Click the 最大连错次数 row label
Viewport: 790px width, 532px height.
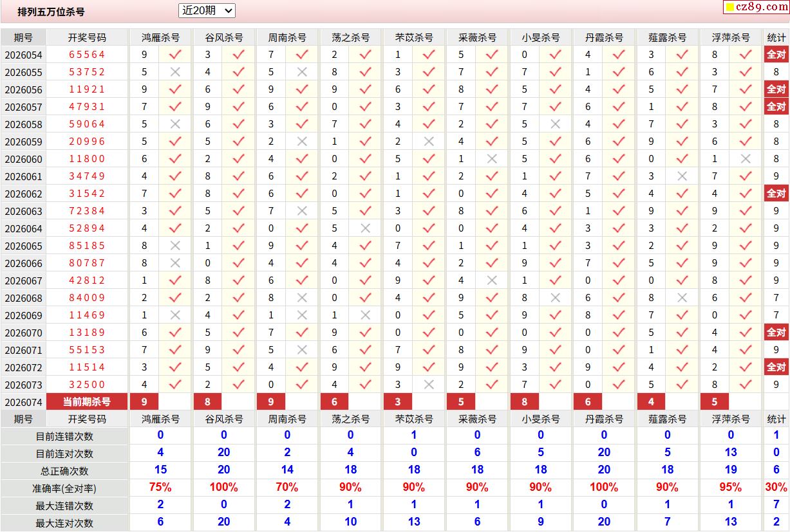pyautogui.click(x=64, y=506)
